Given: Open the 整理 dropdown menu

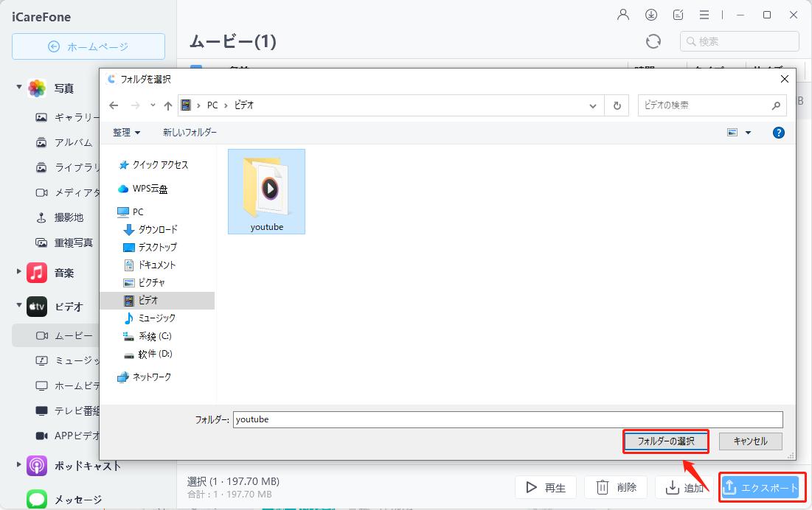Looking at the screenshot, I should pos(126,133).
